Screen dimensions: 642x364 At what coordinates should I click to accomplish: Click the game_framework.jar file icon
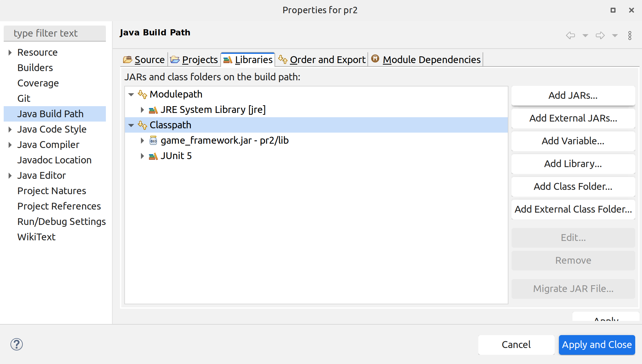coord(153,141)
